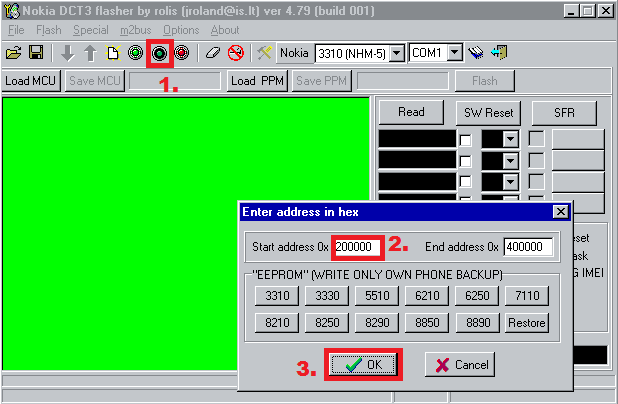This screenshot has width=618, height=404.
Task: Click the Nokia button in toolbar
Action: pos(294,53)
